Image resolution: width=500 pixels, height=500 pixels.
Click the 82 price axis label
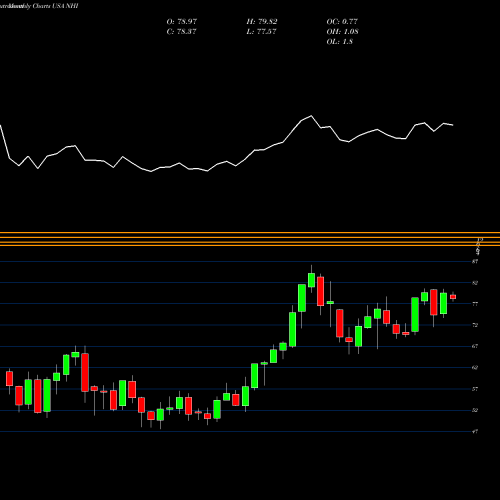pos(475,283)
